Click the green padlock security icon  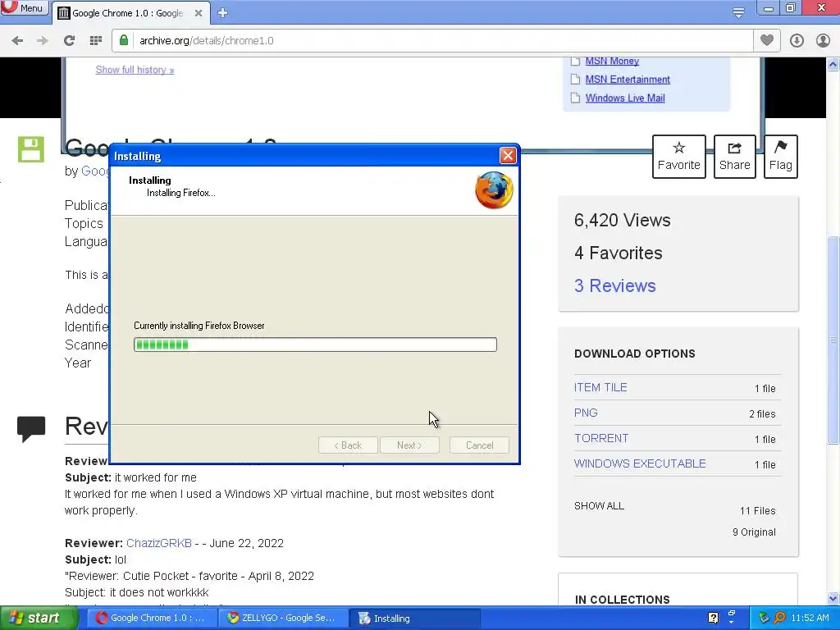124,40
